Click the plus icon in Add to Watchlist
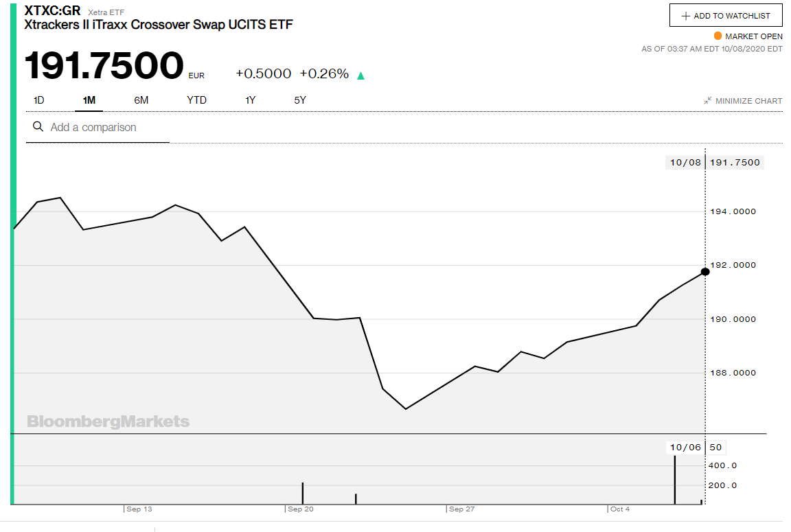 pyautogui.click(x=685, y=16)
